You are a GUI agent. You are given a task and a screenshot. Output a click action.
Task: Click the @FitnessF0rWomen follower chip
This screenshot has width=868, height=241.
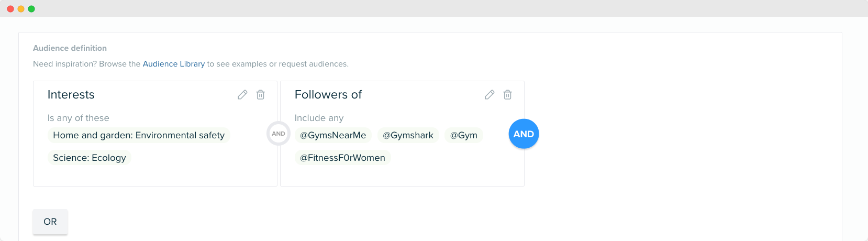point(342,158)
